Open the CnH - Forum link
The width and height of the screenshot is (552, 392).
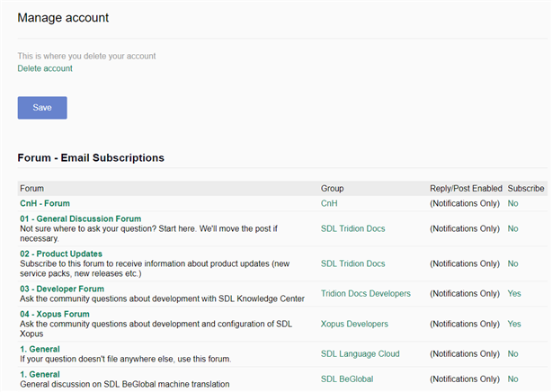(58, 204)
